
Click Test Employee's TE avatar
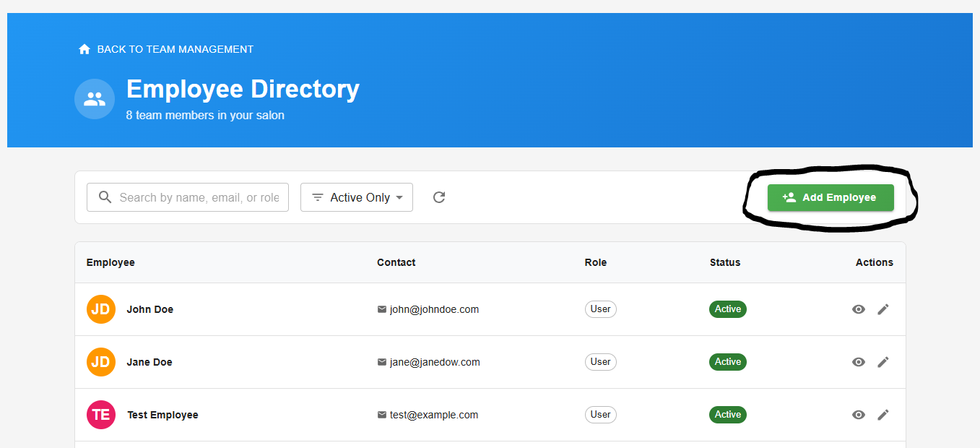[x=101, y=415]
